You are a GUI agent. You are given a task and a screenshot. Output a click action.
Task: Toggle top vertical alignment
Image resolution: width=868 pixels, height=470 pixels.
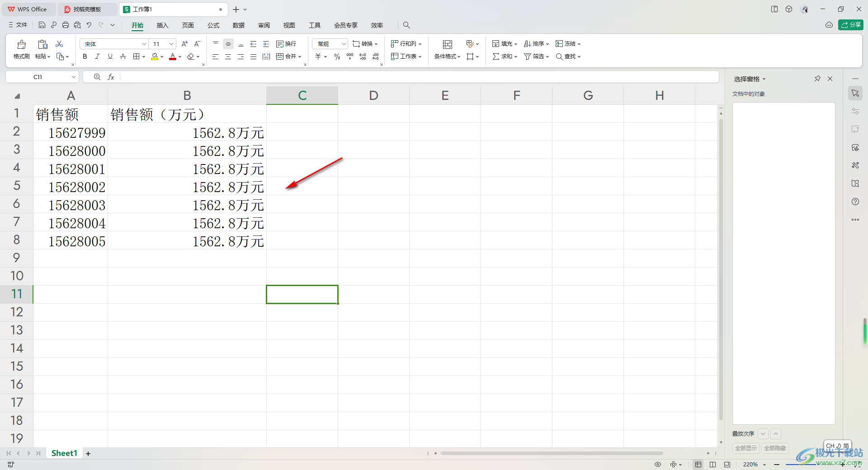[x=216, y=44]
